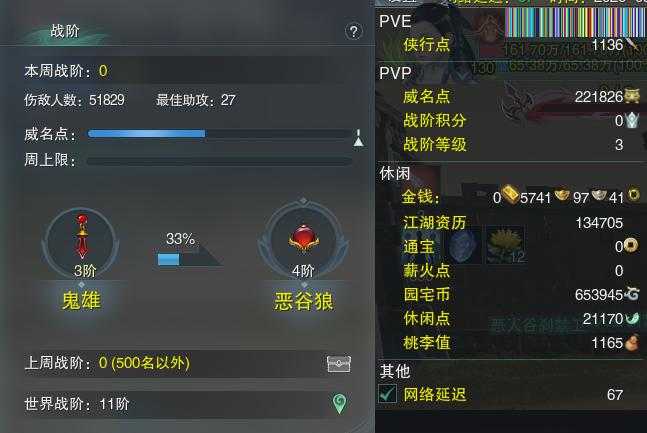Click the 桃李值 gourd icon
This screenshot has width=647, height=433.
tap(631, 343)
